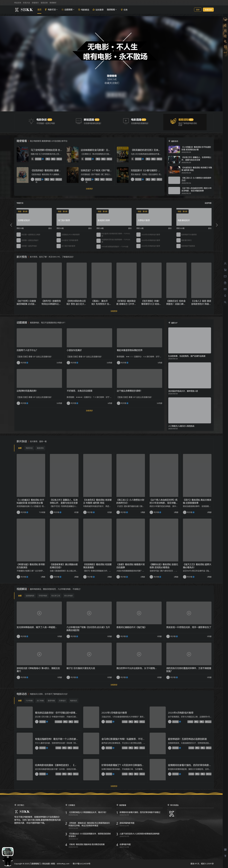The height and width of the screenshot is (868, 228).
Task: Go to previous album with left arrow
Action: pos(11,225)
